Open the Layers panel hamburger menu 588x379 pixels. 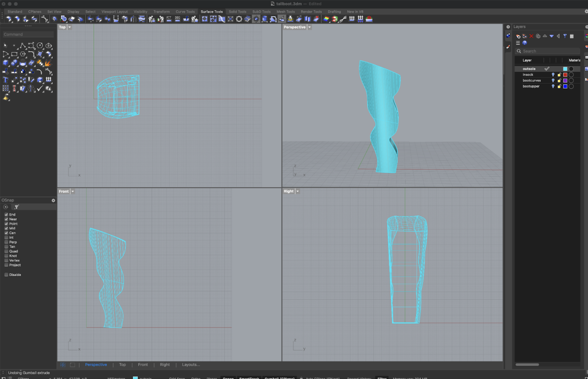point(518,43)
